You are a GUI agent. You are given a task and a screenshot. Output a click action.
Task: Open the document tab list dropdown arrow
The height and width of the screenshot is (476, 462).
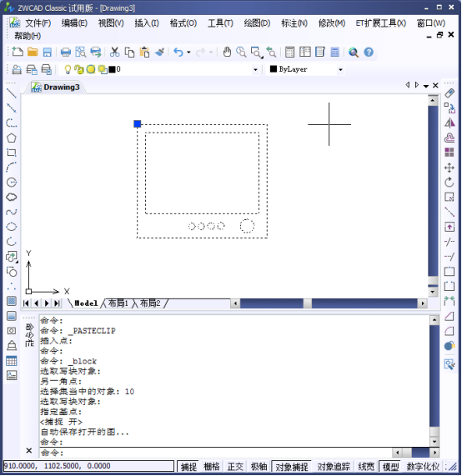pos(426,86)
